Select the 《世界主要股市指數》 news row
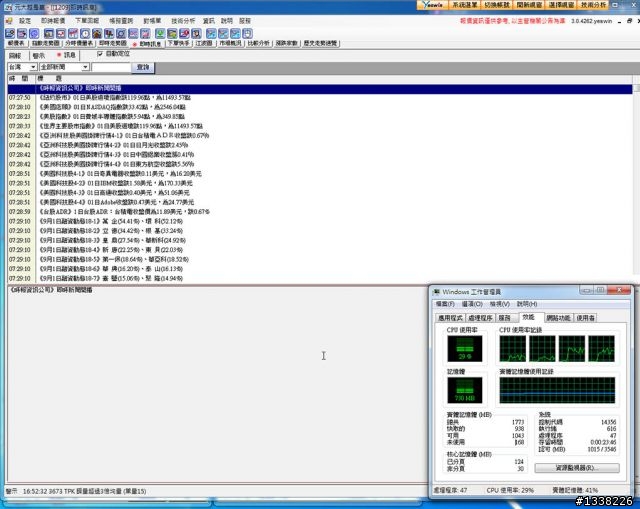This screenshot has height=509, width=640. (x=320, y=126)
